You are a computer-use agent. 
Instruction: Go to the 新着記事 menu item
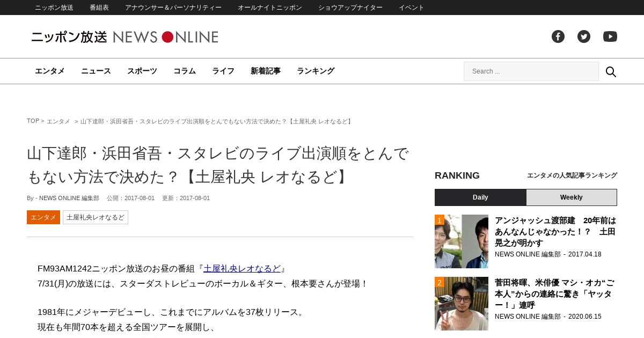pyautogui.click(x=266, y=71)
